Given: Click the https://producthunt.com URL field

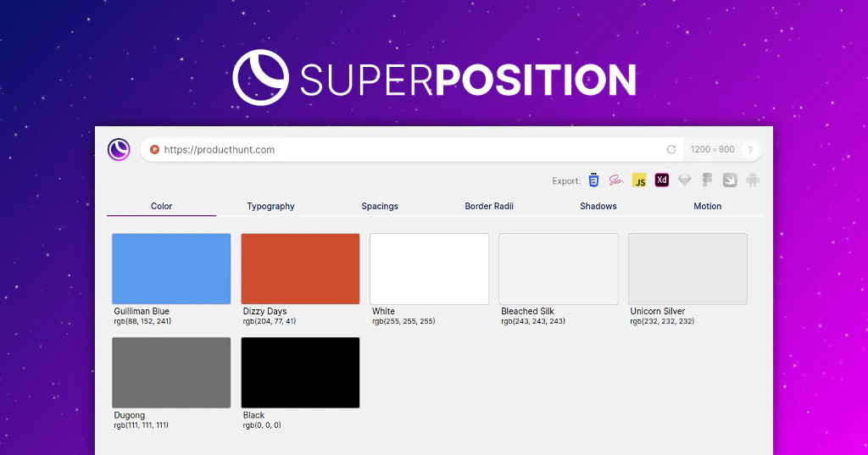Looking at the screenshot, I should coord(411,149).
